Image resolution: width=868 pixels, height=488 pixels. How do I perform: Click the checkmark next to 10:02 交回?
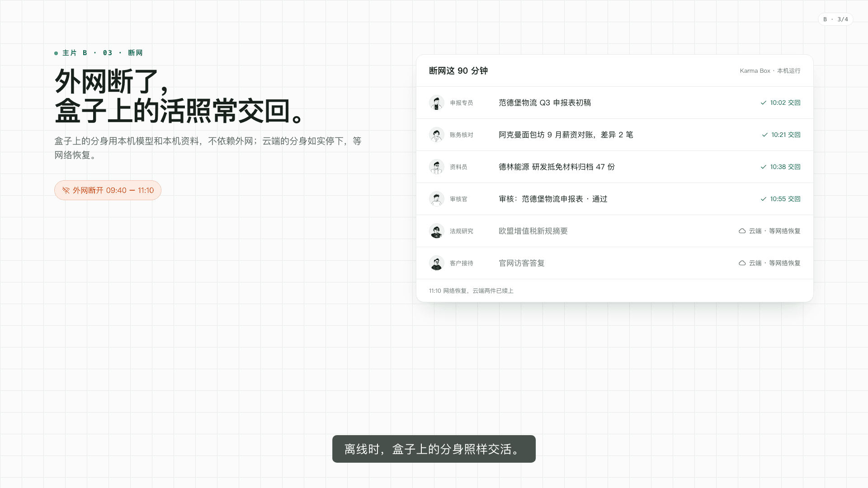point(764,103)
